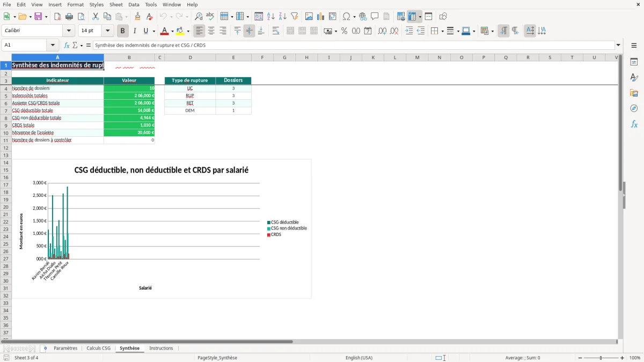644x362 pixels.
Task: Insert an image
Action: (x=309, y=17)
